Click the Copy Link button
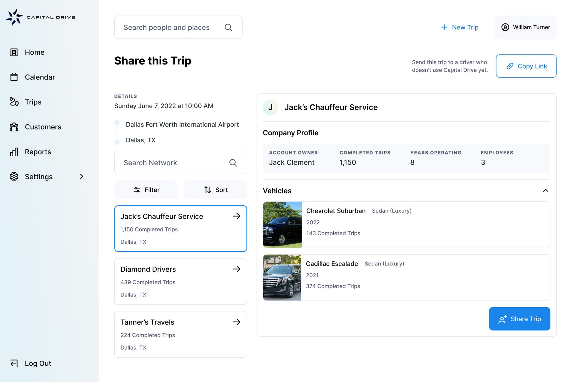The image size is (588, 382). [x=526, y=66]
